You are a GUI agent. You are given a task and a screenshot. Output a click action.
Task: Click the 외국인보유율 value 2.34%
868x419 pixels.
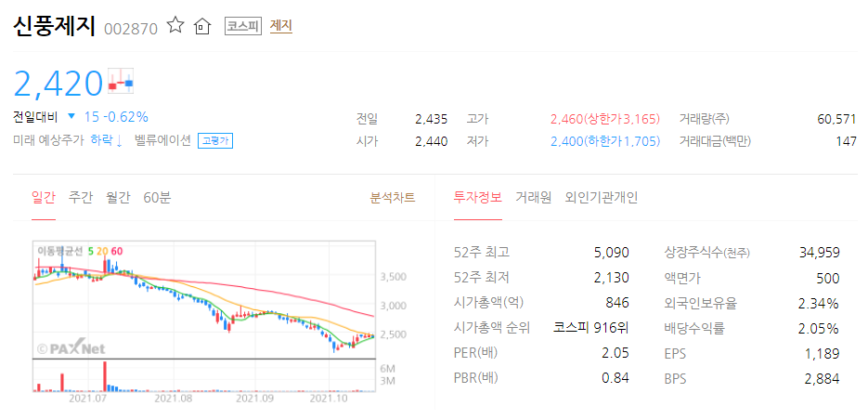pyautogui.click(x=819, y=303)
